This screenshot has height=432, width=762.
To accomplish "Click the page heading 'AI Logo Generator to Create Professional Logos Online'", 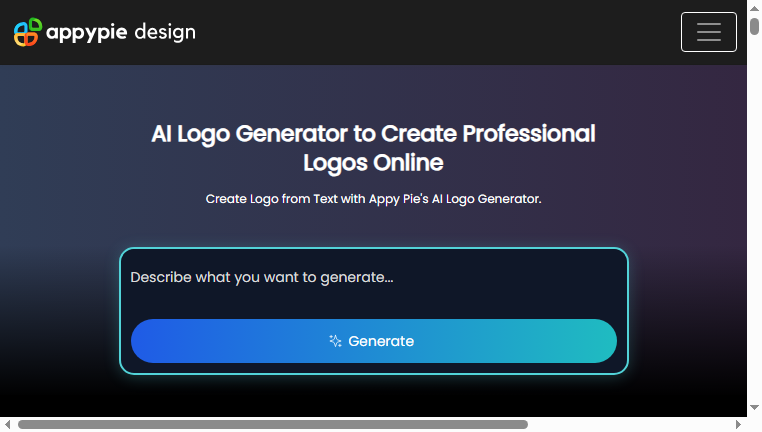I will [x=373, y=148].
